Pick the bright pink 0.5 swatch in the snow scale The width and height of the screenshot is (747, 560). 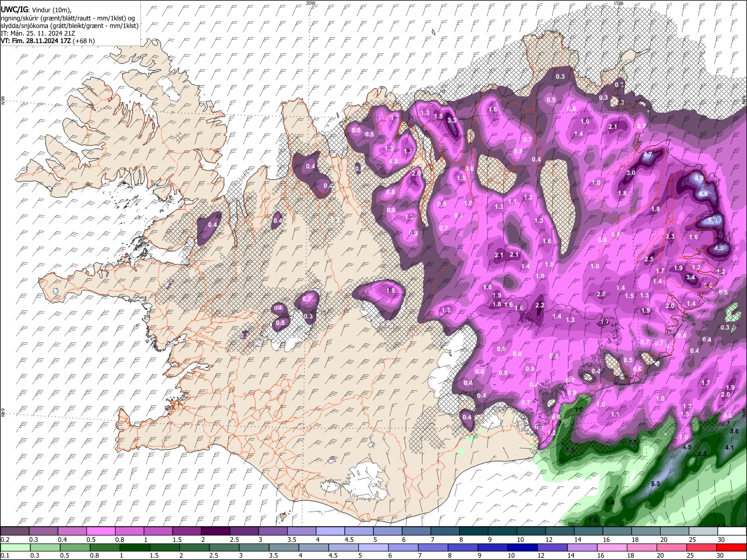100,531
